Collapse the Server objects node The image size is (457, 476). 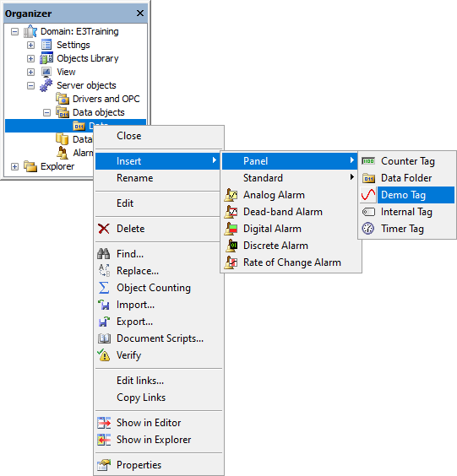(x=30, y=85)
